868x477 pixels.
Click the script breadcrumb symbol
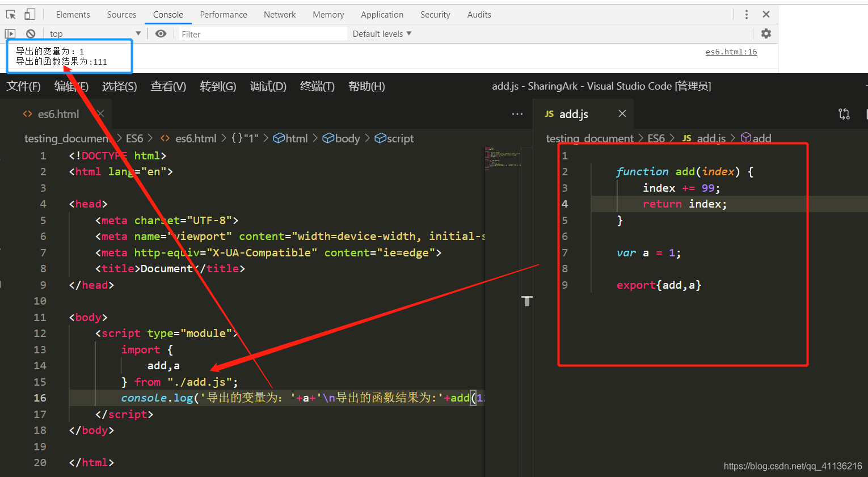coord(394,138)
